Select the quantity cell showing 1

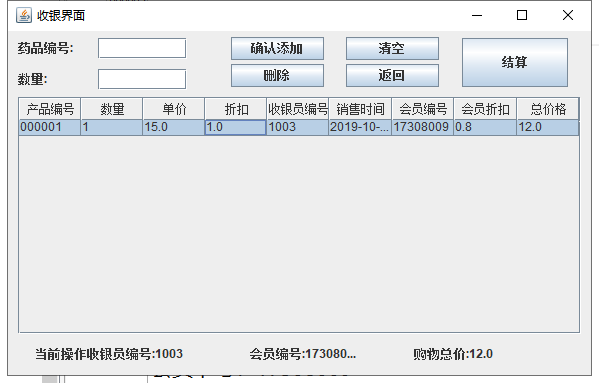(x=112, y=127)
